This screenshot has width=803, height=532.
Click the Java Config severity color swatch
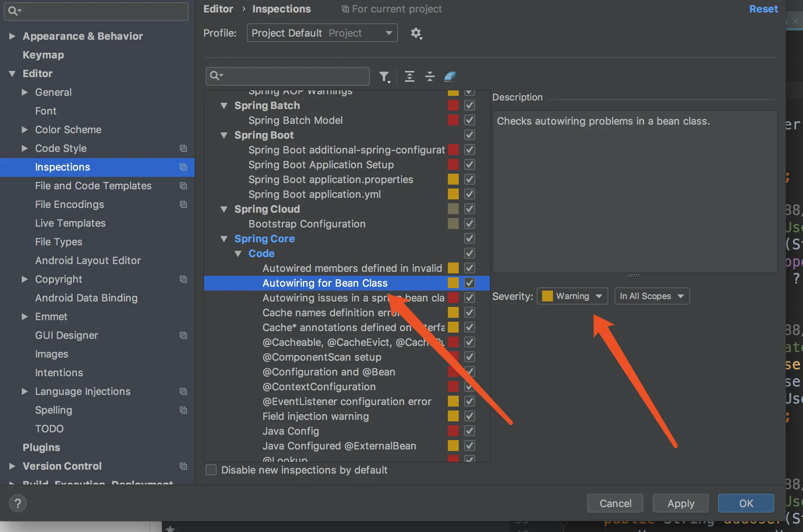453,431
